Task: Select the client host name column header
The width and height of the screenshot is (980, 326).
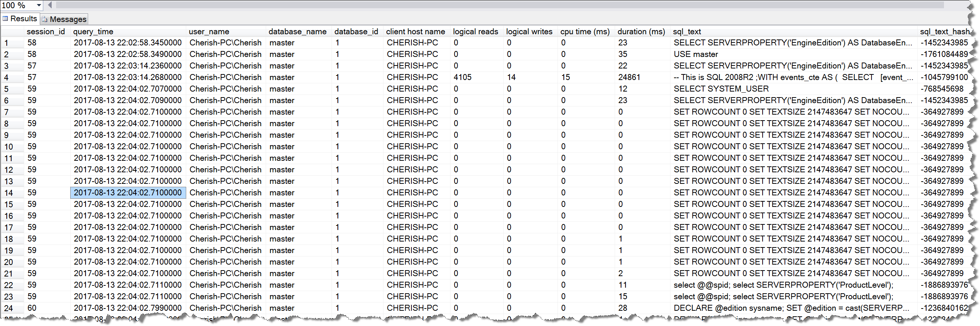Action: click(417, 32)
